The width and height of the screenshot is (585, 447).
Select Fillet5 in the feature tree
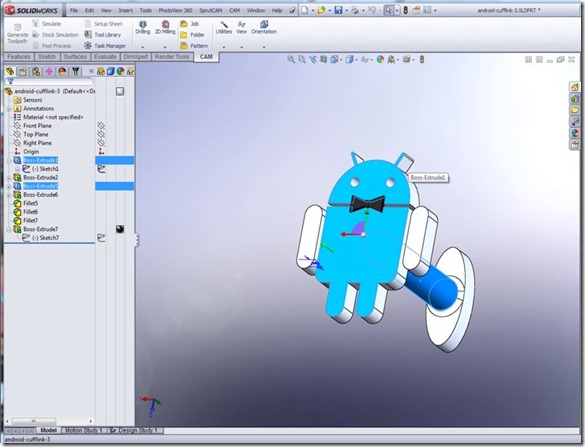click(x=26, y=203)
